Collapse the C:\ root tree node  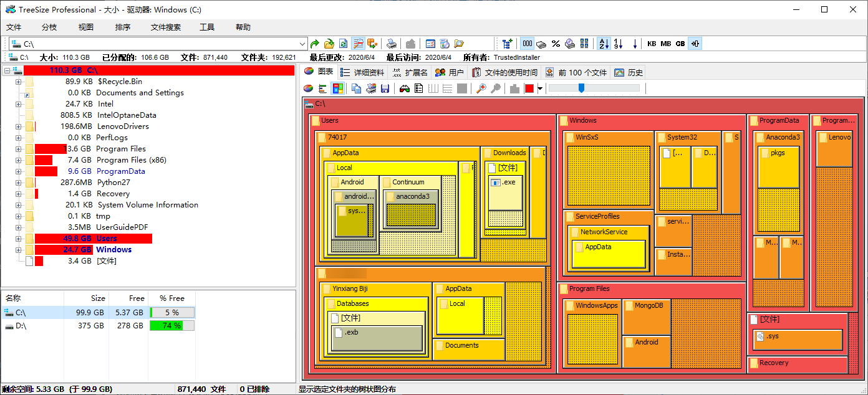pos(7,70)
